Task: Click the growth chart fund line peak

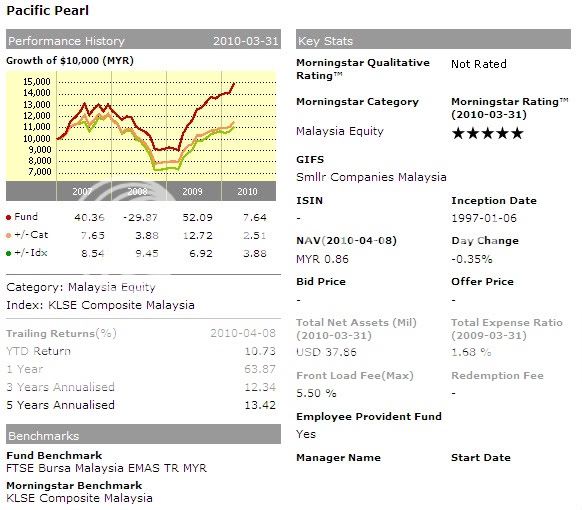Action: click(x=233, y=84)
